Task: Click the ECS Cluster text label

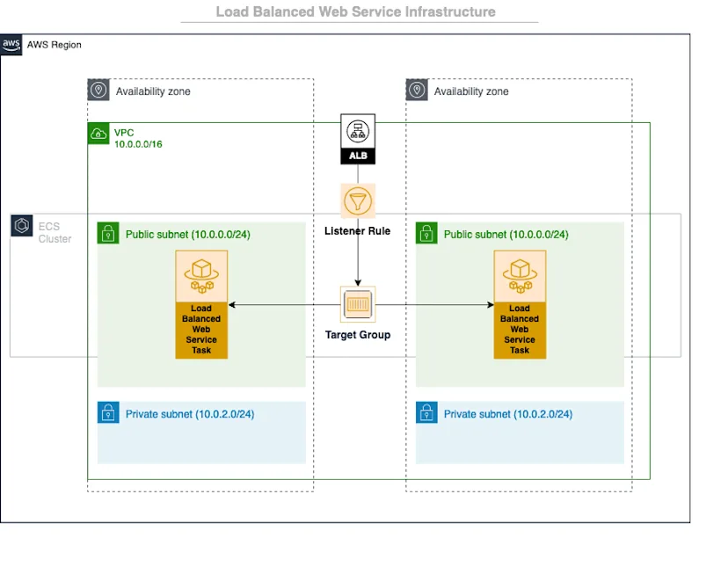Action: click(48, 231)
